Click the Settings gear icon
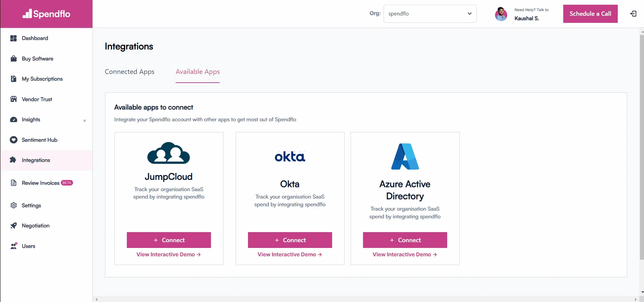This screenshot has height=302, width=644. [x=13, y=205]
